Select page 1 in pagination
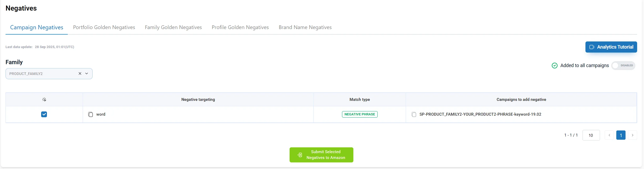This screenshot has height=169, width=644. click(x=621, y=135)
